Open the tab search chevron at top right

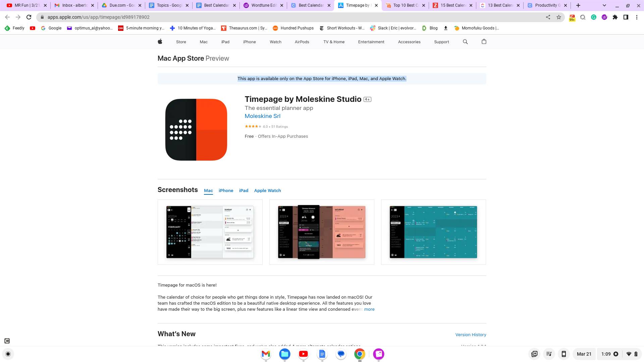pyautogui.click(x=604, y=5)
